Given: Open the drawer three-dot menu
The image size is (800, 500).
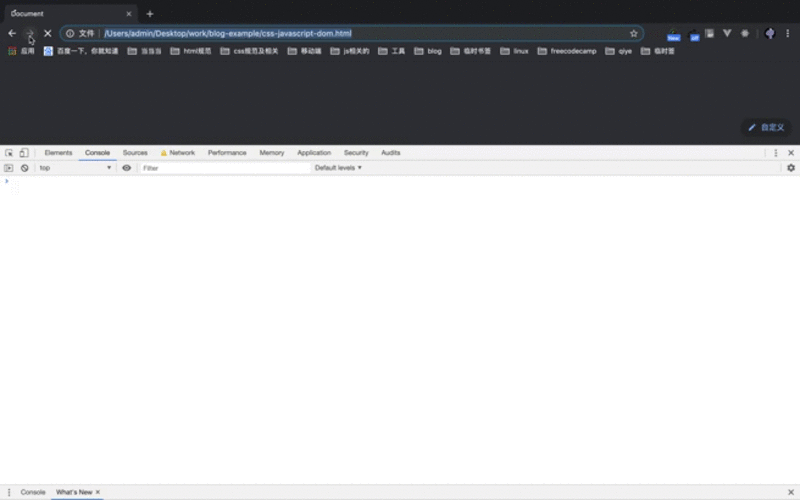Looking at the screenshot, I should pos(9,492).
